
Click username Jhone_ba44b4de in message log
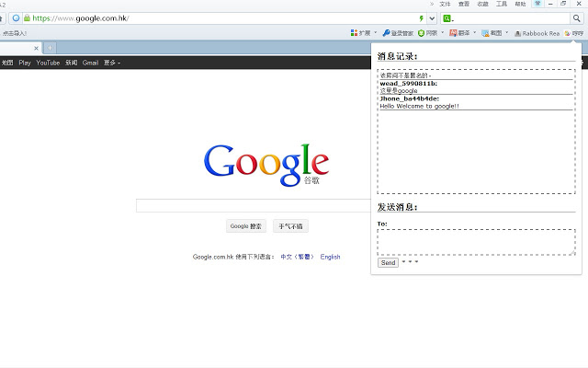(x=409, y=98)
